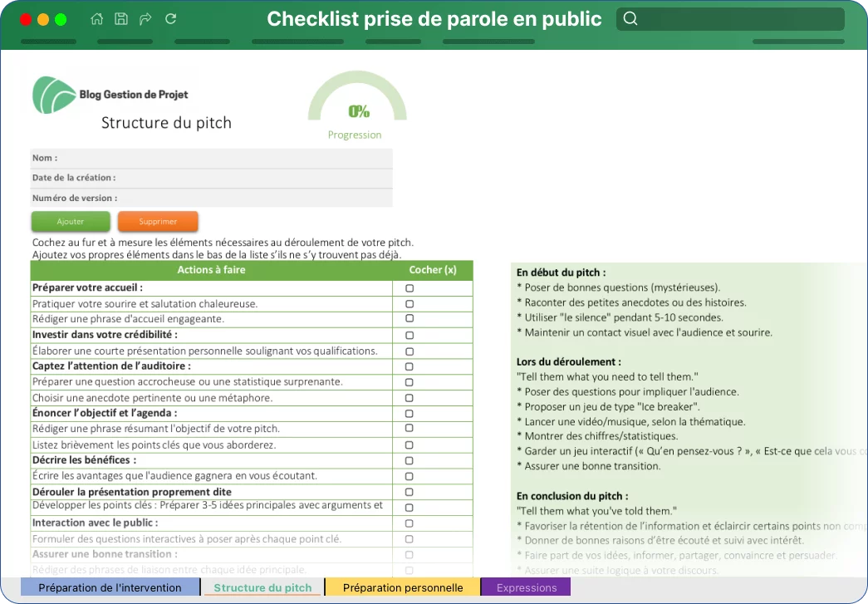The height and width of the screenshot is (604, 868).
Task: Open the Préparation de l'intervention tab
Action: [x=110, y=587]
